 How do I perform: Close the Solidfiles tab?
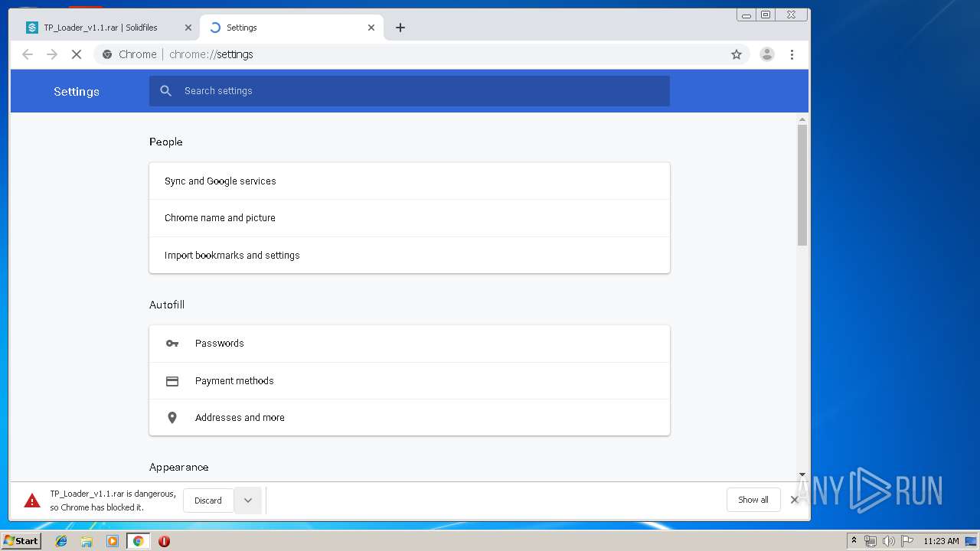point(188,28)
